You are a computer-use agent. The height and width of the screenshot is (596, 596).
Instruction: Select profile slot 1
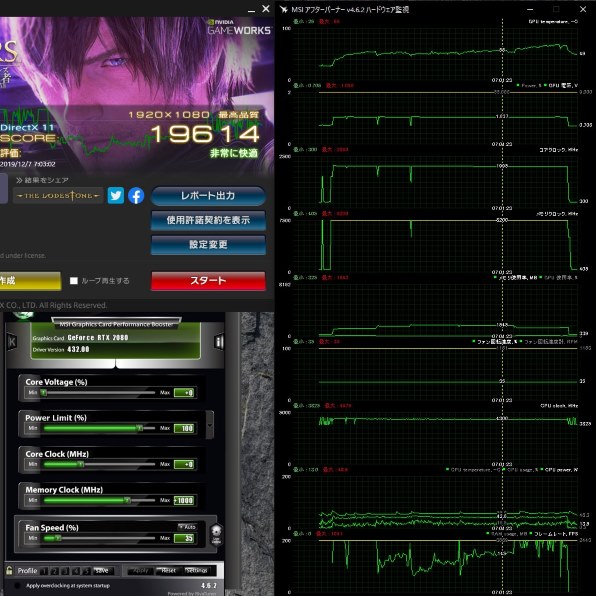coord(44,571)
